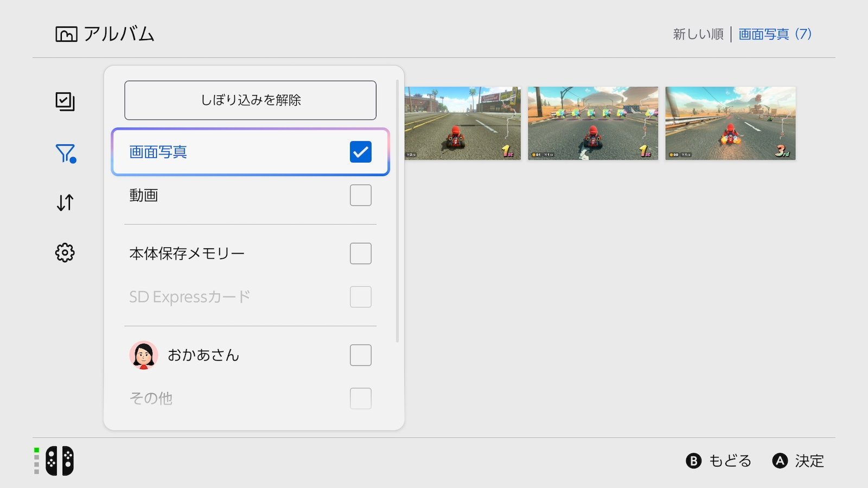The width and height of the screenshot is (868, 488).
Task: Uncheck the 画面写真 checkbox
Action: pyautogui.click(x=361, y=152)
